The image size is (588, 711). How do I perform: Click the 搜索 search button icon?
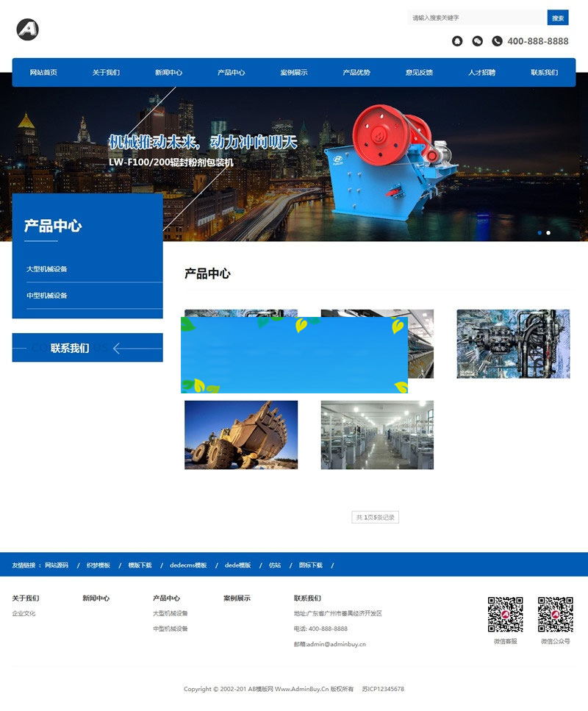(x=559, y=16)
